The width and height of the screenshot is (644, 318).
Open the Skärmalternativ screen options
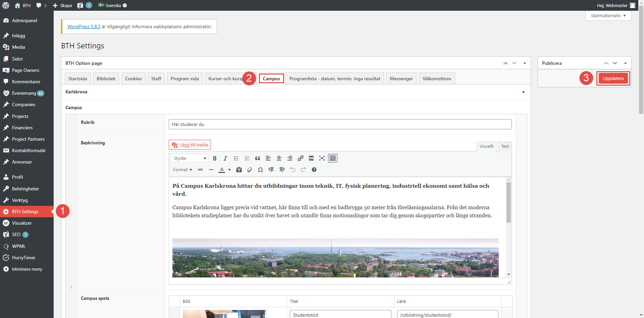[608, 15]
